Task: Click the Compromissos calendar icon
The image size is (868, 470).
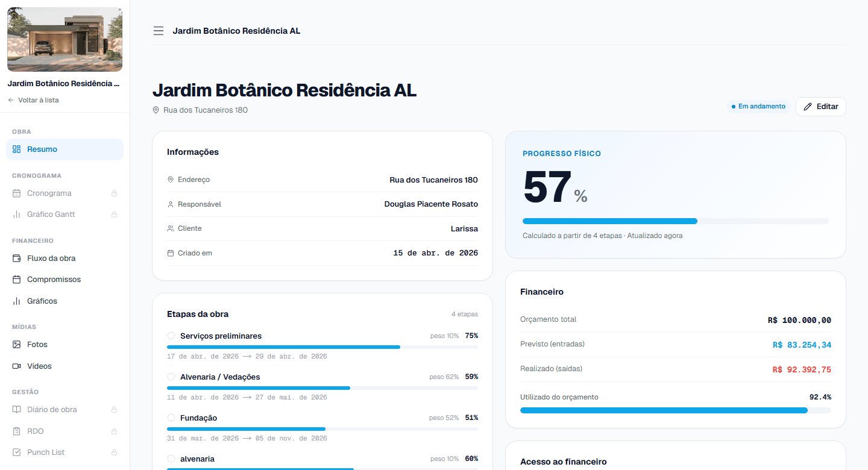Action: (17, 280)
